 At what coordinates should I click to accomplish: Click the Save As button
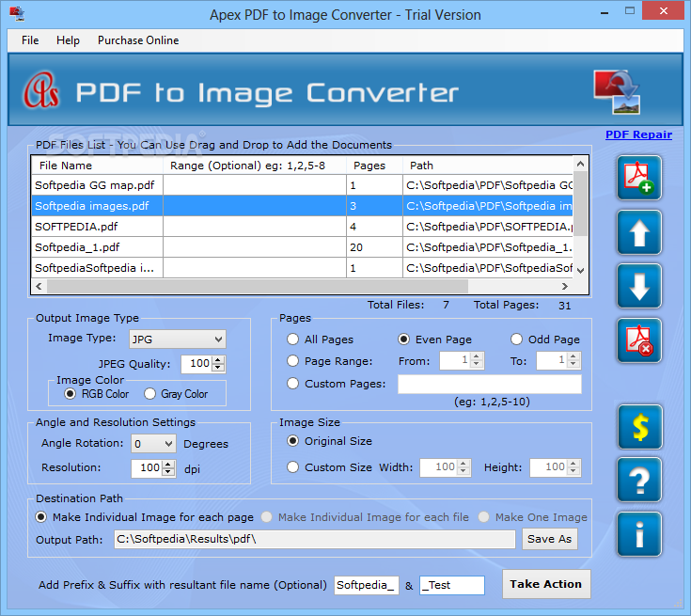coord(549,539)
